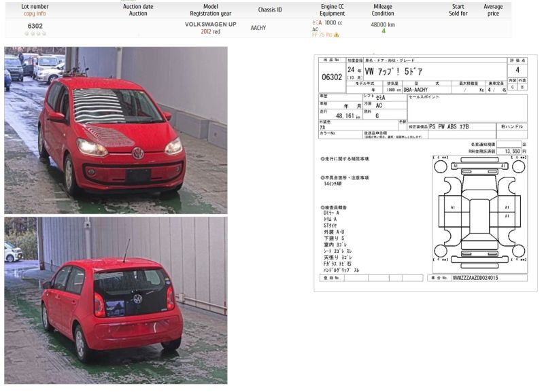
Task: Click the warning triangle icon beside FF 75 lhs
Action: [x=336, y=35]
